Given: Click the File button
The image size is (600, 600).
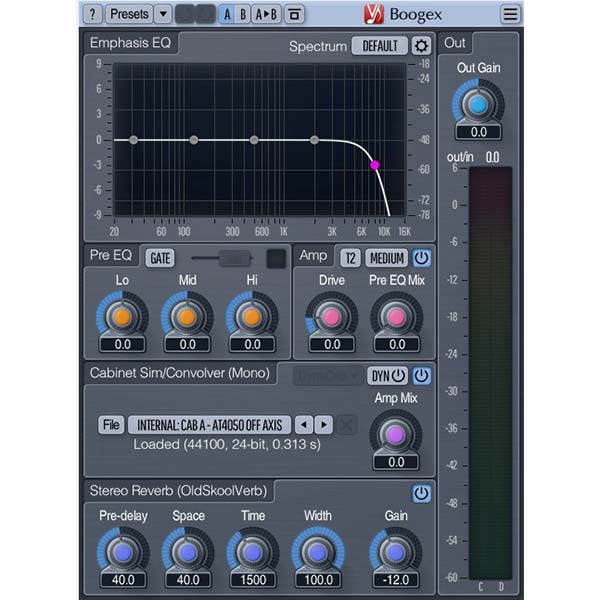Looking at the screenshot, I should 111,425.
